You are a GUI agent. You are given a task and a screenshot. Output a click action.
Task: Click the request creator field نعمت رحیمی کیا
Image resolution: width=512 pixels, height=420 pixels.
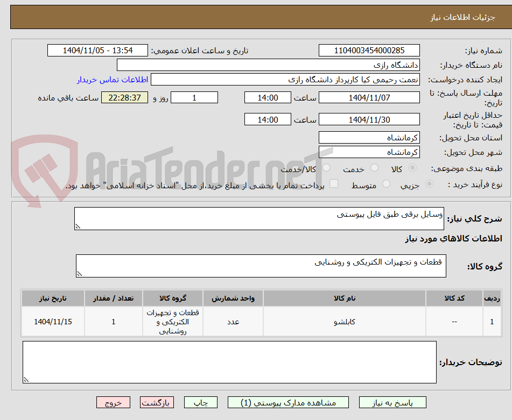tap(285, 80)
